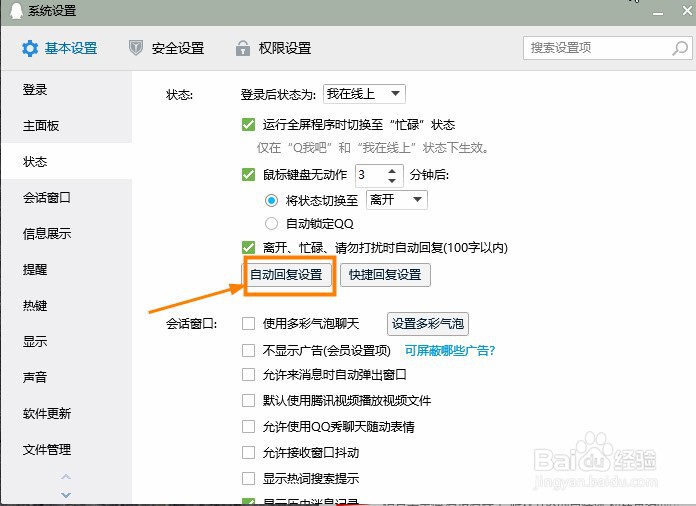Enable 允许接收窗口抖动 checkbox

pos(248,453)
